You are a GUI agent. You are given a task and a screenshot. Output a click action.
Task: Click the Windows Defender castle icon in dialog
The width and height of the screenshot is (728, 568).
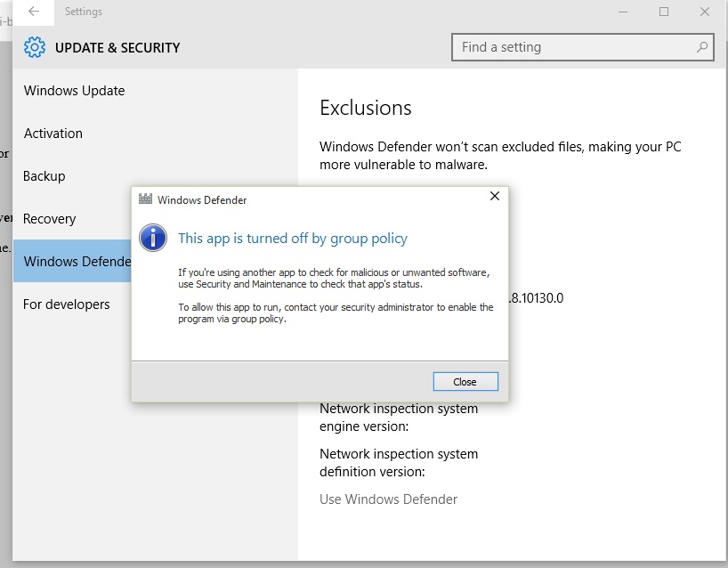tap(145, 199)
